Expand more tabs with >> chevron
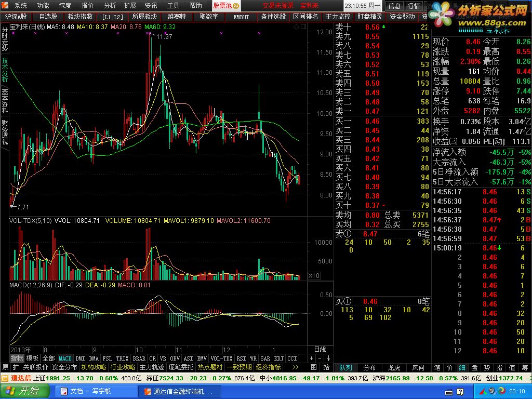Image resolution: width=532 pixels, height=399 pixels. click(295, 367)
